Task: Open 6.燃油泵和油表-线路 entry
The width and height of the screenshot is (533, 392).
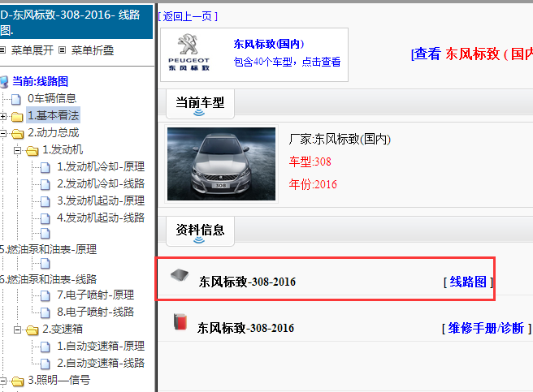Action: click(48, 279)
